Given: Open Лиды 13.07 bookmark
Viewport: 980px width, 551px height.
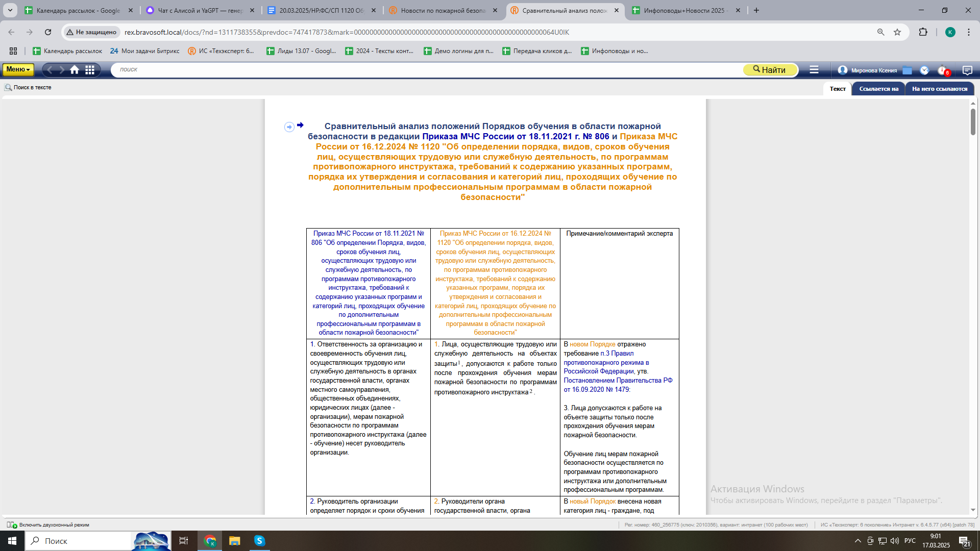Looking at the screenshot, I should coord(301,51).
